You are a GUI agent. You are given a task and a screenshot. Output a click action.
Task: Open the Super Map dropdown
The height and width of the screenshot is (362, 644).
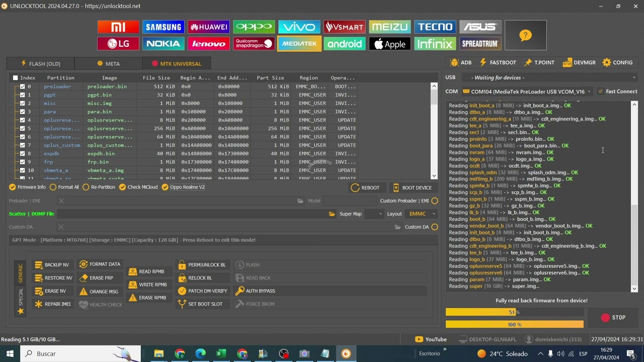point(374,214)
